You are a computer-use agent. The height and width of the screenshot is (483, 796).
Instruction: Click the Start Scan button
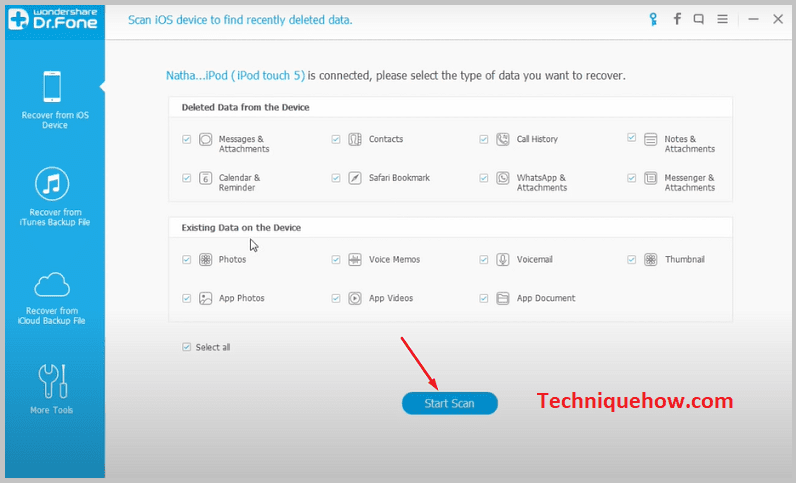[449, 403]
